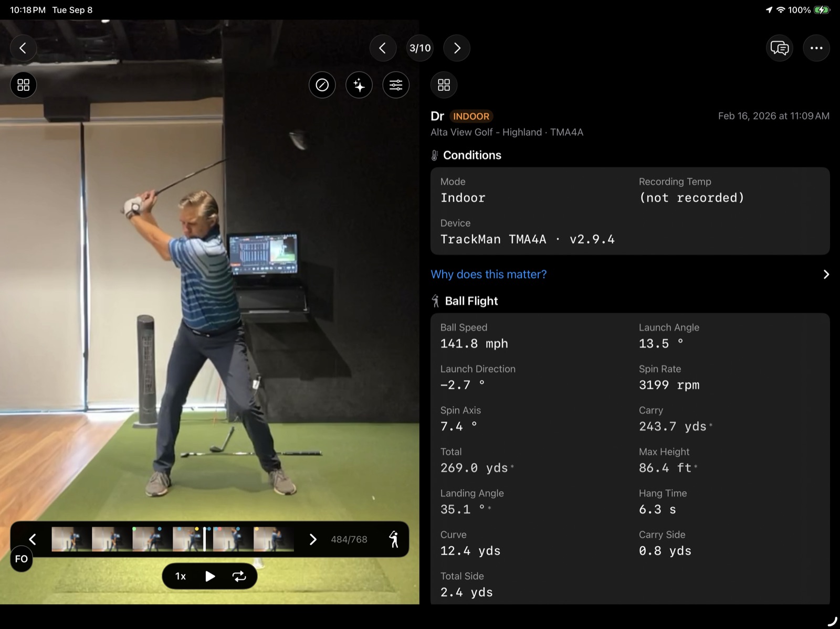Viewport: 840px width, 629px height.
Task: Step filmstrip forward with right arrow
Action: (x=313, y=539)
